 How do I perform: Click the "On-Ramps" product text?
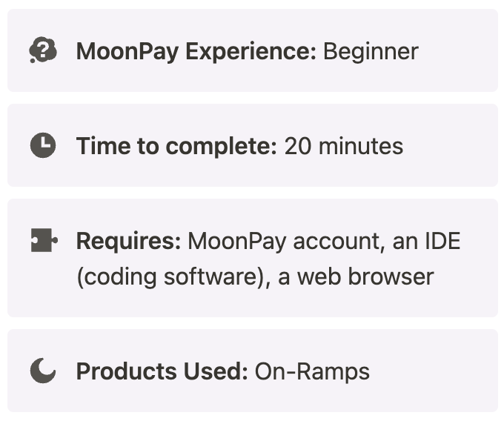pyautogui.click(x=312, y=371)
